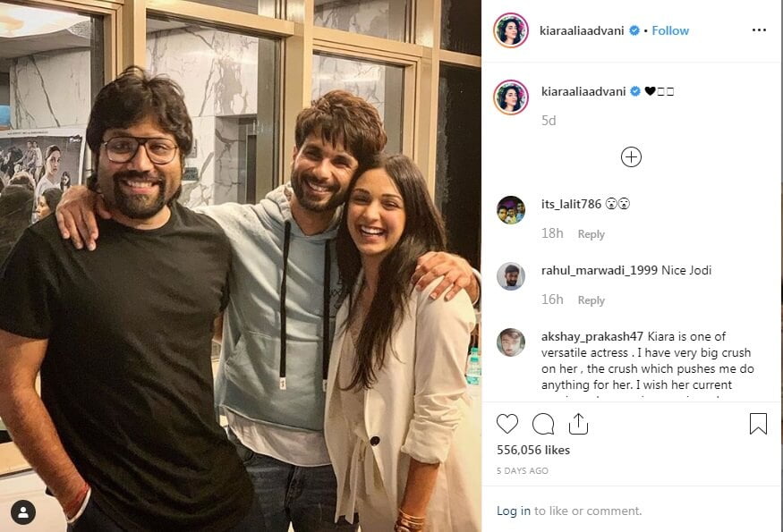Image resolution: width=783 pixels, height=532 pixels.
Task: Show tagged people icon on photo
Action: tap(23, 512)
